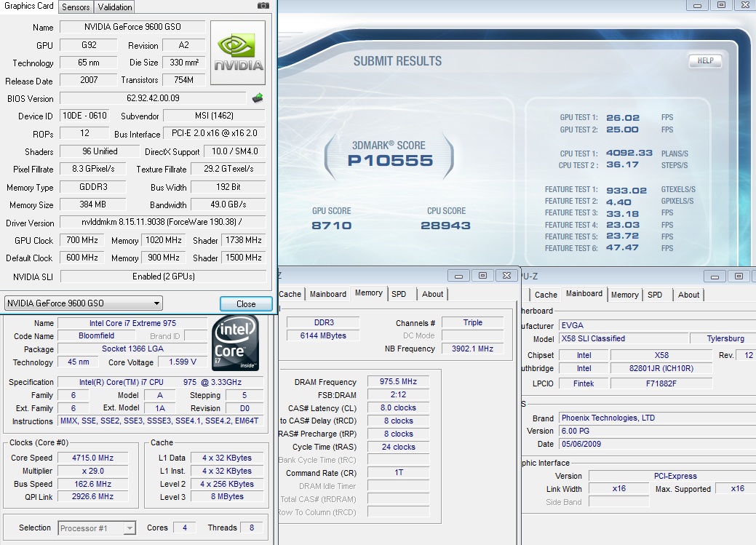Click the 3DMark score P10555
Screen dimensions: 756x545
pos(390,160)
